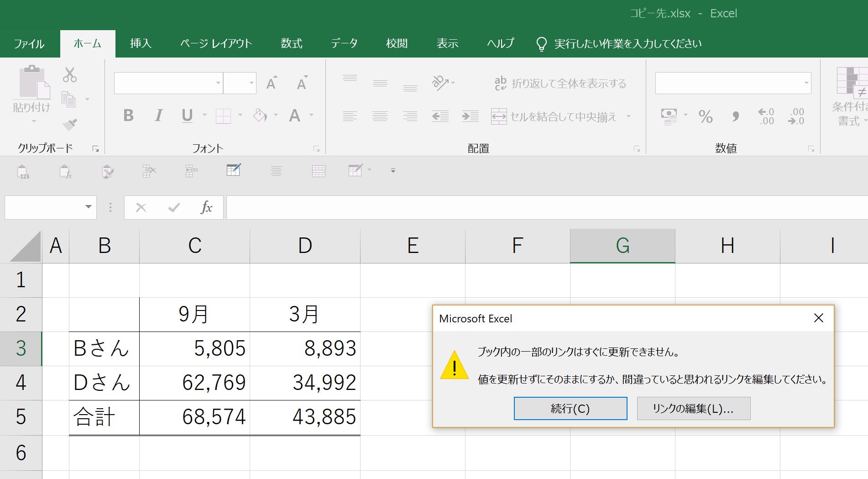Open the Name Box dropdown arrow
The width and height of the screenshot is (868, 479).
click(x=89, y=207)
